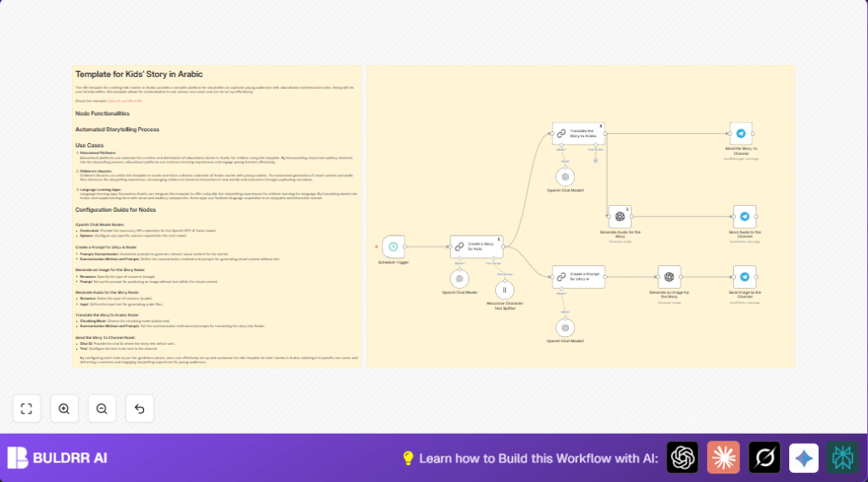The height and width of the screenshot is (482, 868).
Task: Select the Generate Audio for the Story node
Action: [x=620, y=217]
